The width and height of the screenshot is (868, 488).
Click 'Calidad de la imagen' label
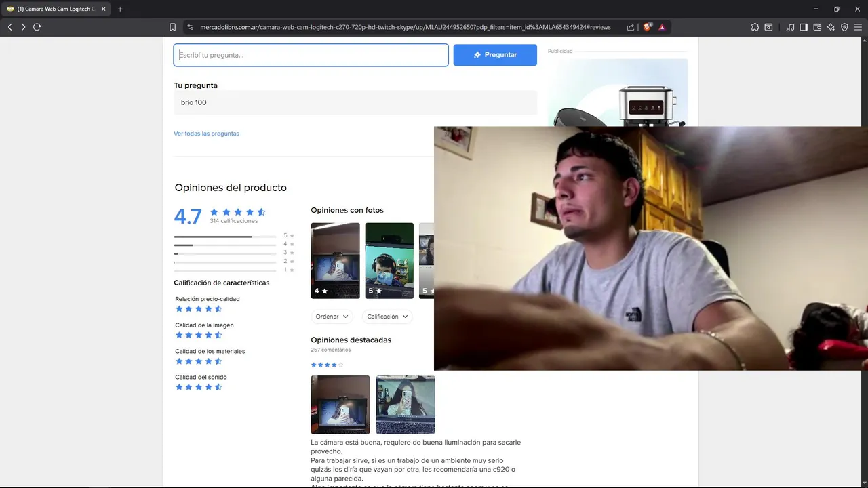click(204, 325)
